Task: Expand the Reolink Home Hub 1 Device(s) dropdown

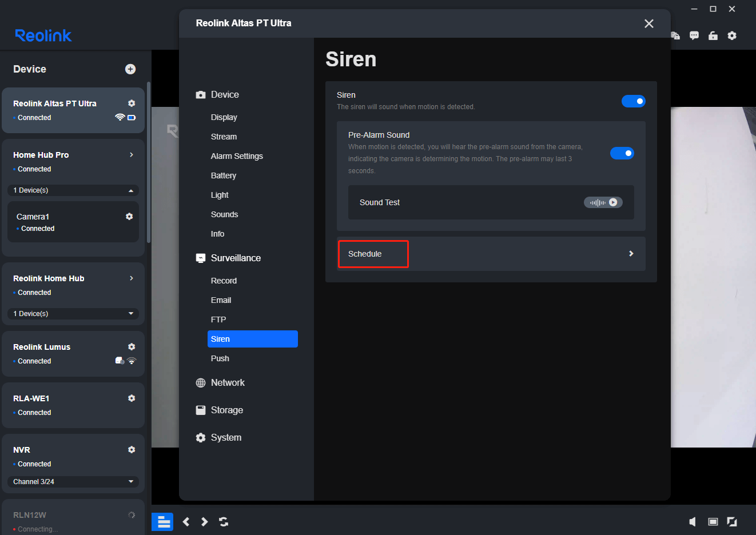Action: coord(73,314)
